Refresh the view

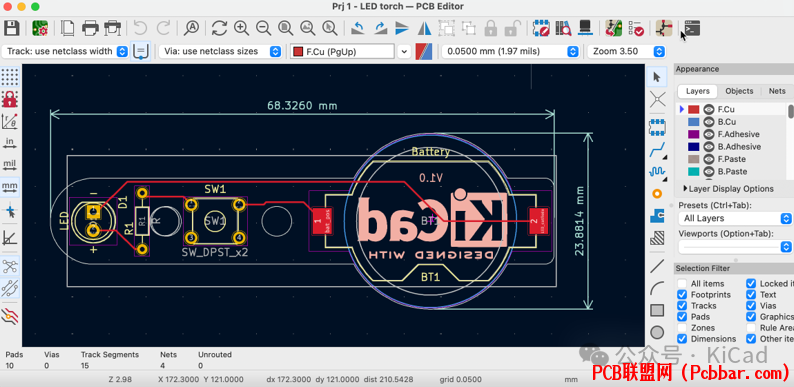coord(219,28)
